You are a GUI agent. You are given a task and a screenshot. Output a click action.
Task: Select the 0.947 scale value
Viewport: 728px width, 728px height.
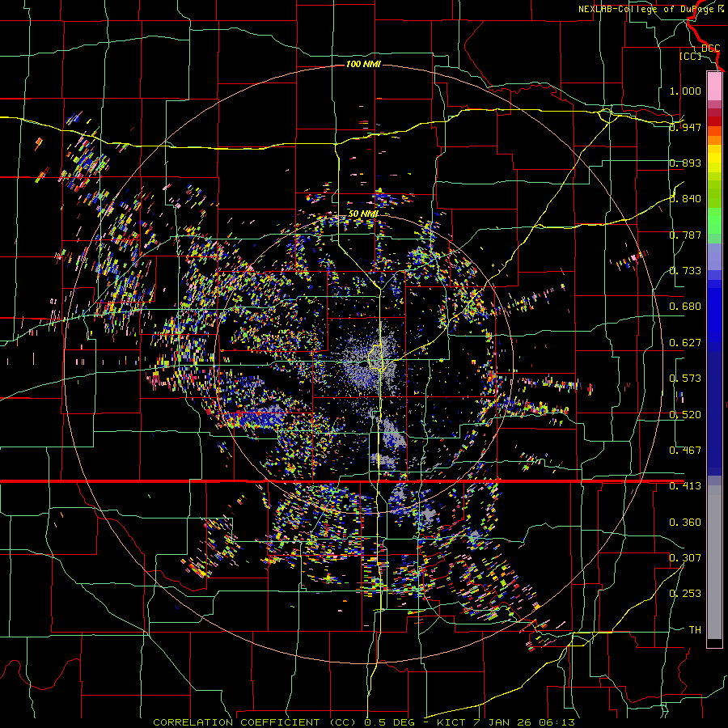pos(685,127)
